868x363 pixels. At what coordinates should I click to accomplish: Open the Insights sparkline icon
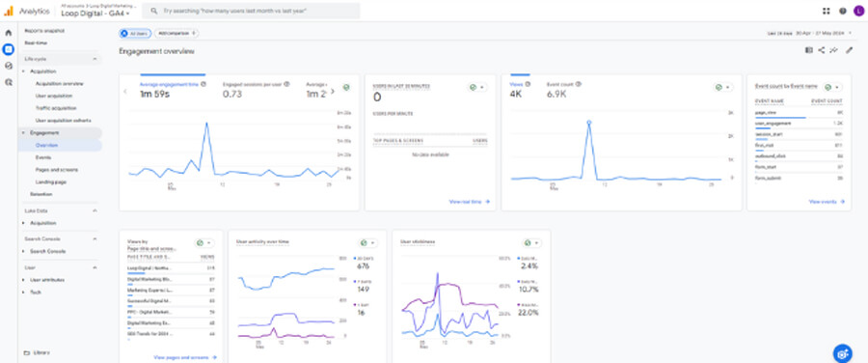[834, 50]
